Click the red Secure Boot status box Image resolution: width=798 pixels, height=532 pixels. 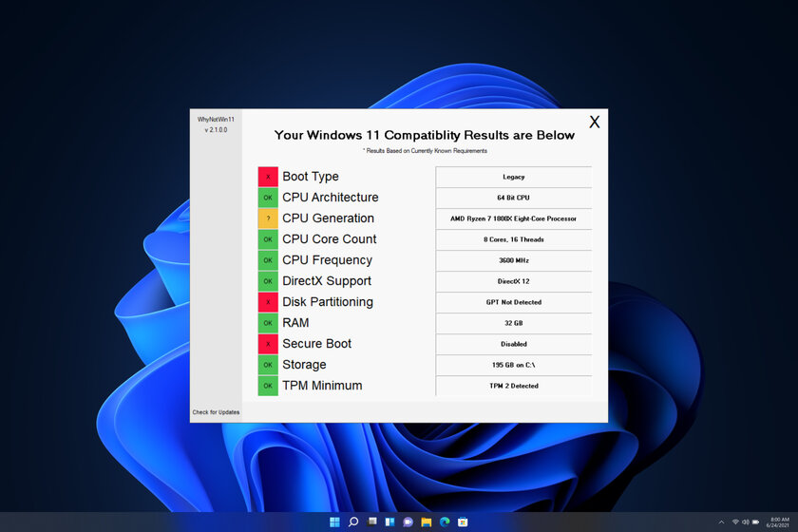[x=268, y=344]
